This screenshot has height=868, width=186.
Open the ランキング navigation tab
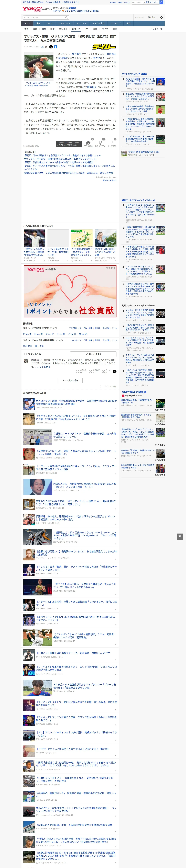[115, 24]
